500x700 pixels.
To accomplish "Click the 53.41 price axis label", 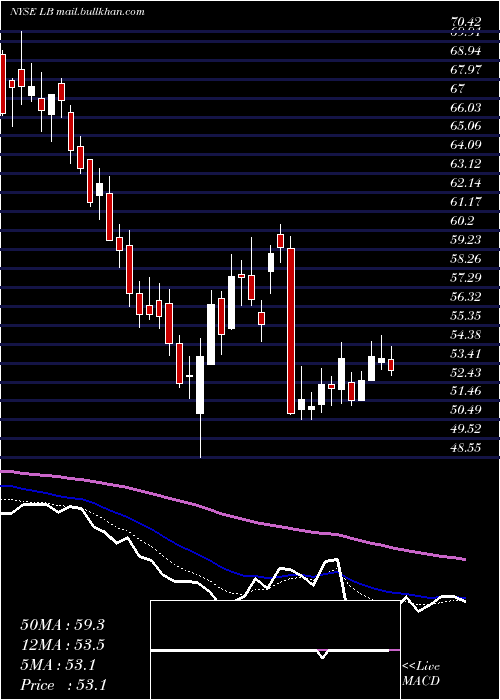I will [x=466, y=354].
